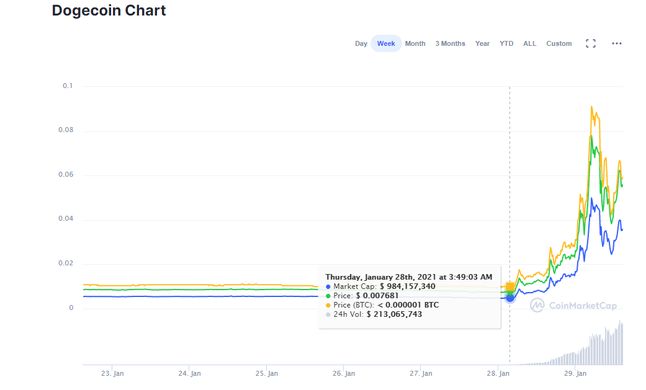Image resolution: width=646 pixels, height=390 pixels.
Task: Open the Custom date range picker
Action: (x=559, y=44)
